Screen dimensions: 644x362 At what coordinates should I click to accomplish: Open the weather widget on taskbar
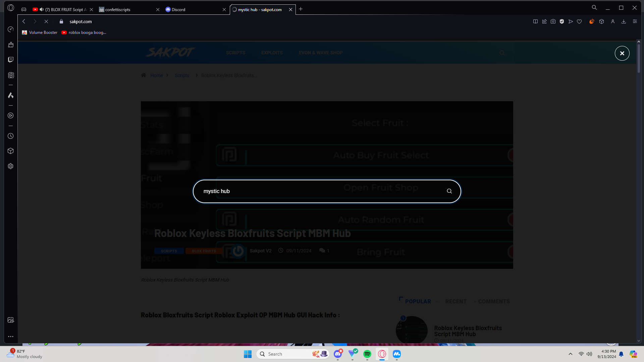coord(25,354)
